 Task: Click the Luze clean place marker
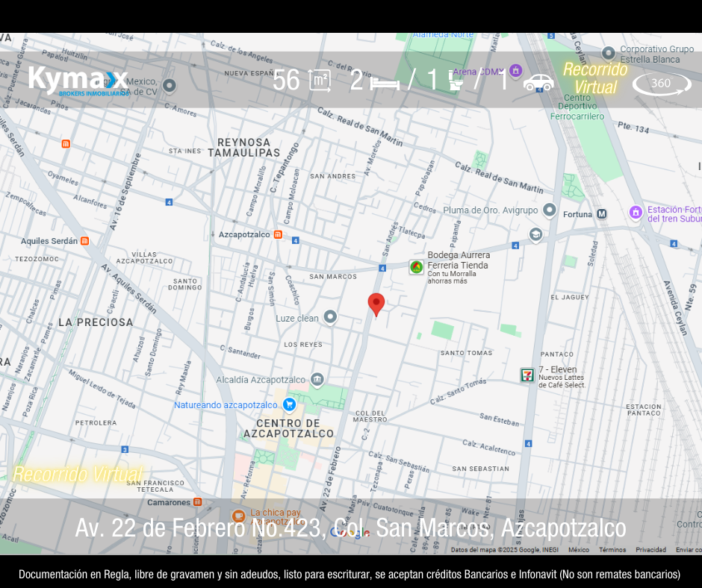(330, 317)
